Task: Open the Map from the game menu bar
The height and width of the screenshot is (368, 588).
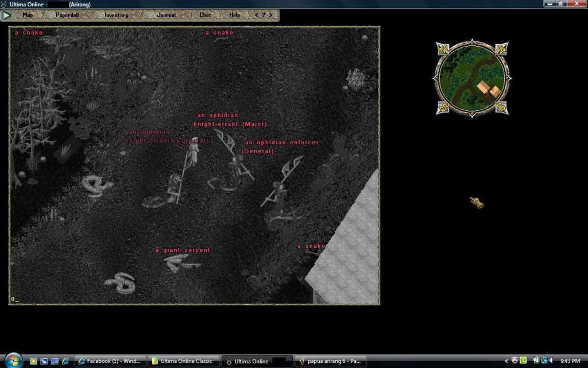Action: click(28, 15)
